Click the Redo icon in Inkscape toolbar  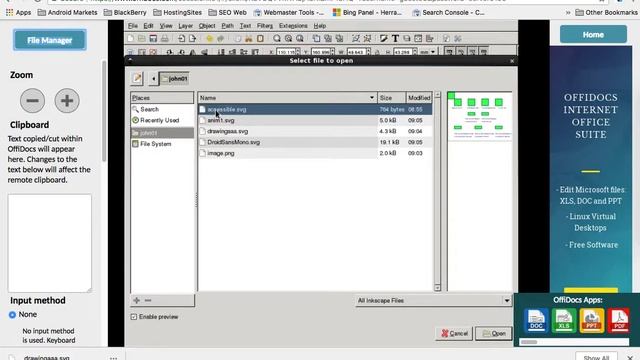click(221, 38)
